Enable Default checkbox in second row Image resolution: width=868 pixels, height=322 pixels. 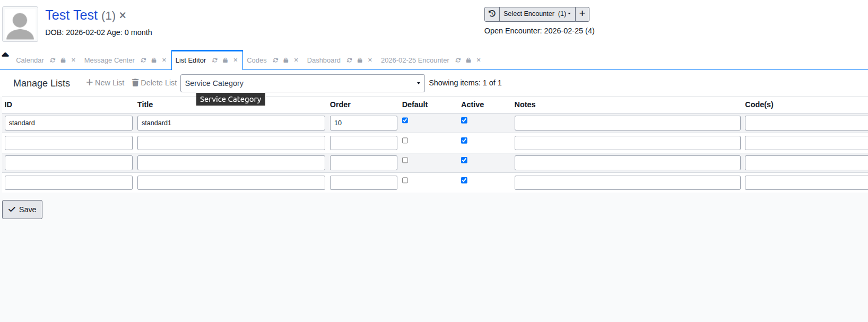(x=405, y=141)
